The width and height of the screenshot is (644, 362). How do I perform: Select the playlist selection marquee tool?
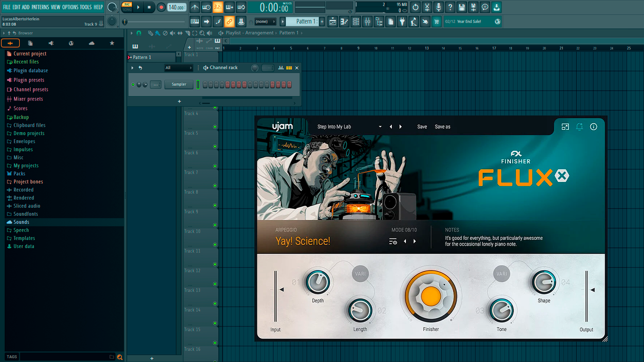coord(194,33)
